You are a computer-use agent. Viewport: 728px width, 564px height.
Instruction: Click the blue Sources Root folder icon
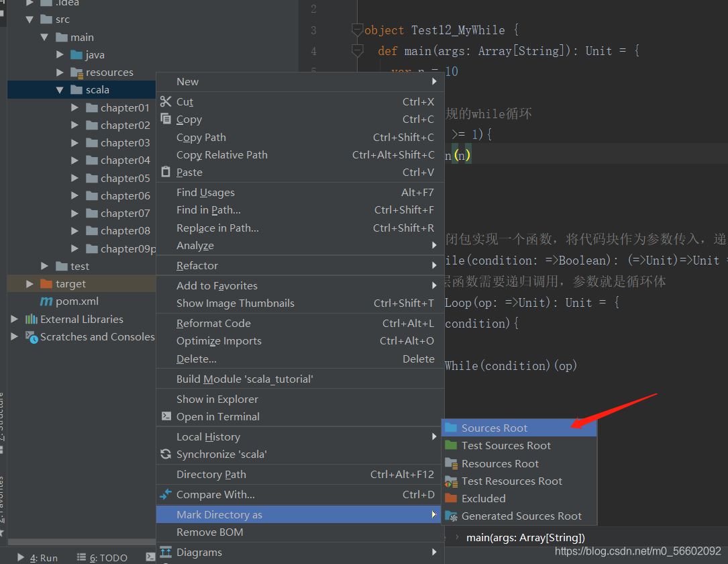click(451, 428)
